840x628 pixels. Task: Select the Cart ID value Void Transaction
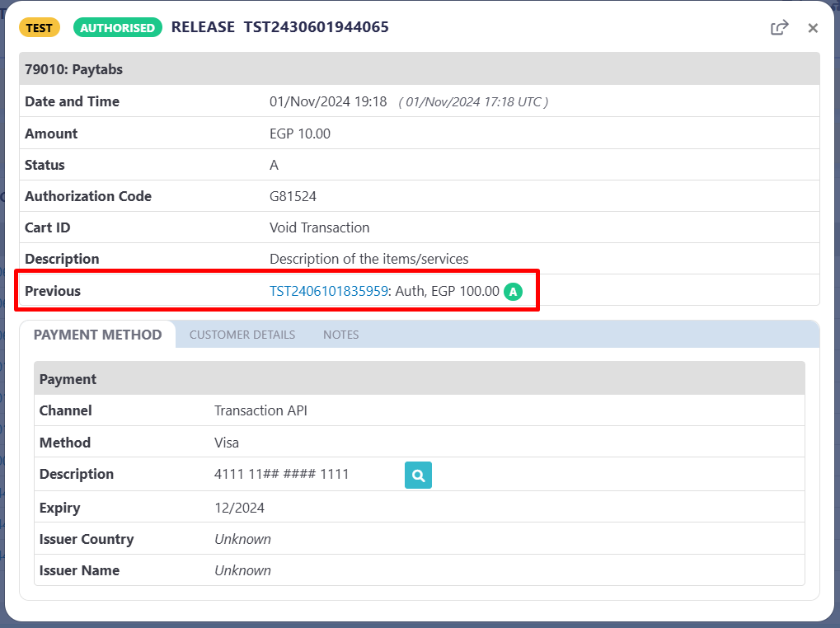click(319, 227)
